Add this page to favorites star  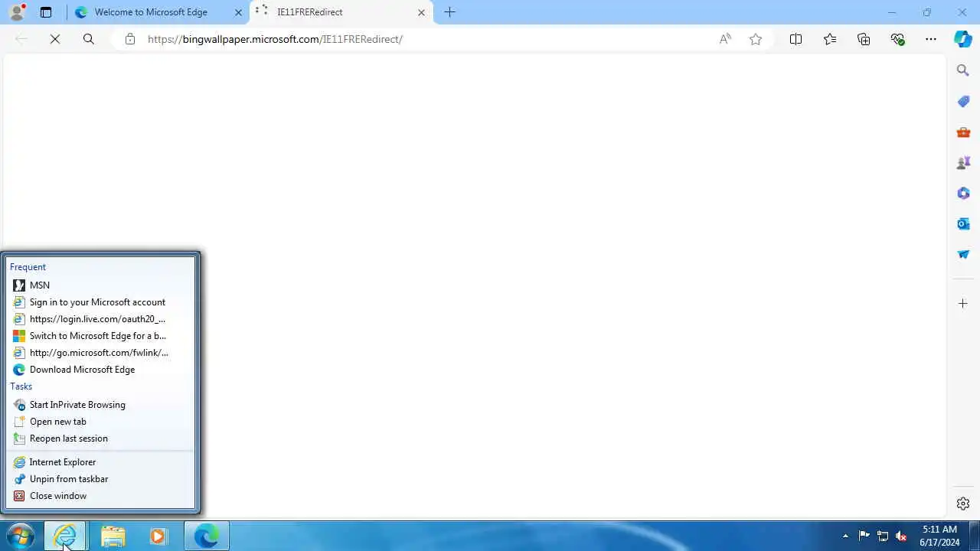pos(756,39)
